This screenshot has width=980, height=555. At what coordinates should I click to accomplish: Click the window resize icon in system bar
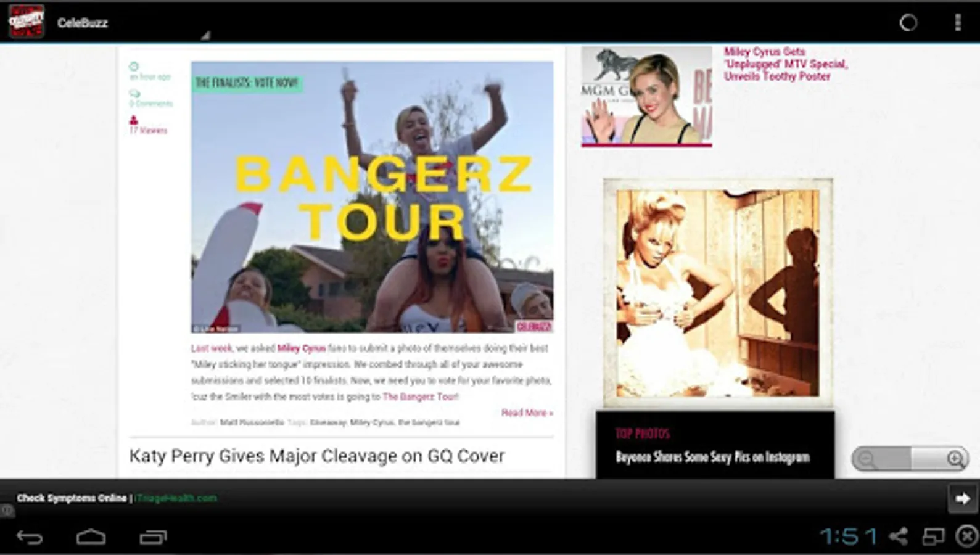[x=933, y=536]
